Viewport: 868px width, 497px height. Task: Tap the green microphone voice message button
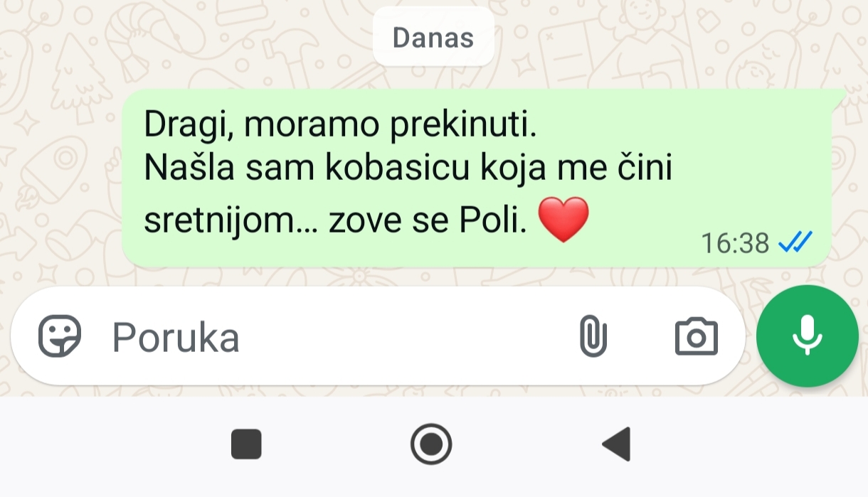[808, 336]
